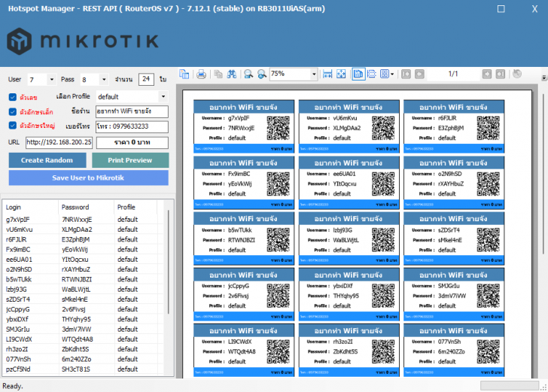Click the Create Random button
The image size is (548, 392).
coord(47,160)
